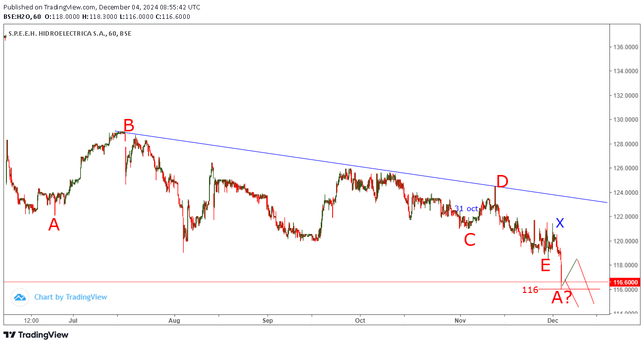Select the red 'B' wave label
Image resolution: width=644 pixels, height=345 pixels.
point(129,125)
